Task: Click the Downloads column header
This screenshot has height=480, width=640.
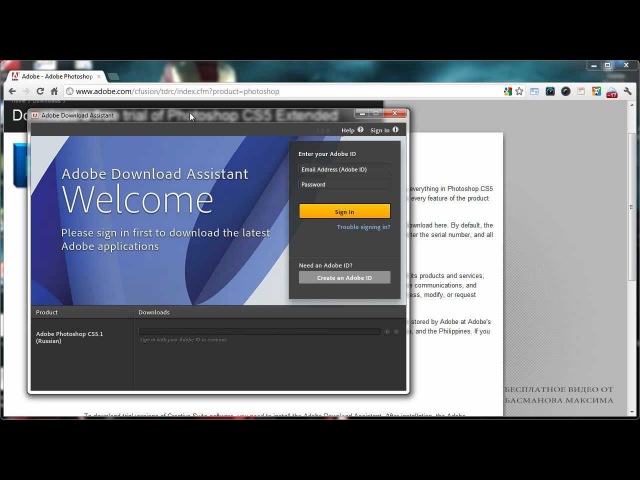Action: (x=154, y=312)
